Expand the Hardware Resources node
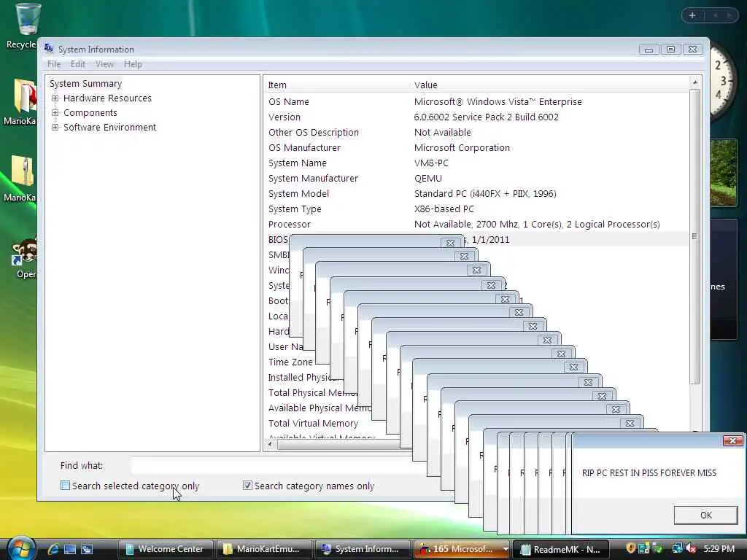 coord(55,98)
